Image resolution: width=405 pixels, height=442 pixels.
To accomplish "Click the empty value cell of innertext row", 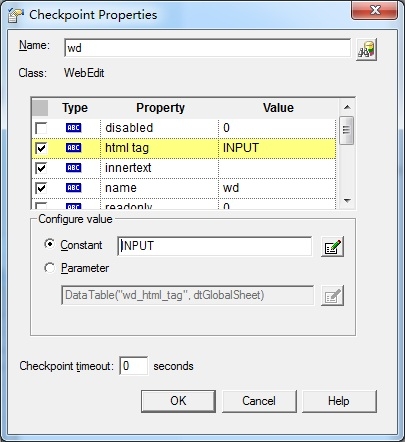I will (277, 168).
